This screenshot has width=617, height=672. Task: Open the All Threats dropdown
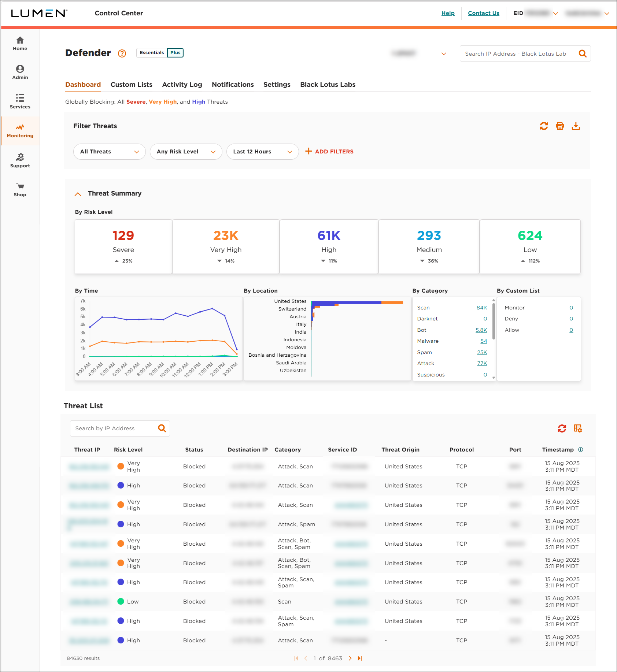click(x=110, y=152)
